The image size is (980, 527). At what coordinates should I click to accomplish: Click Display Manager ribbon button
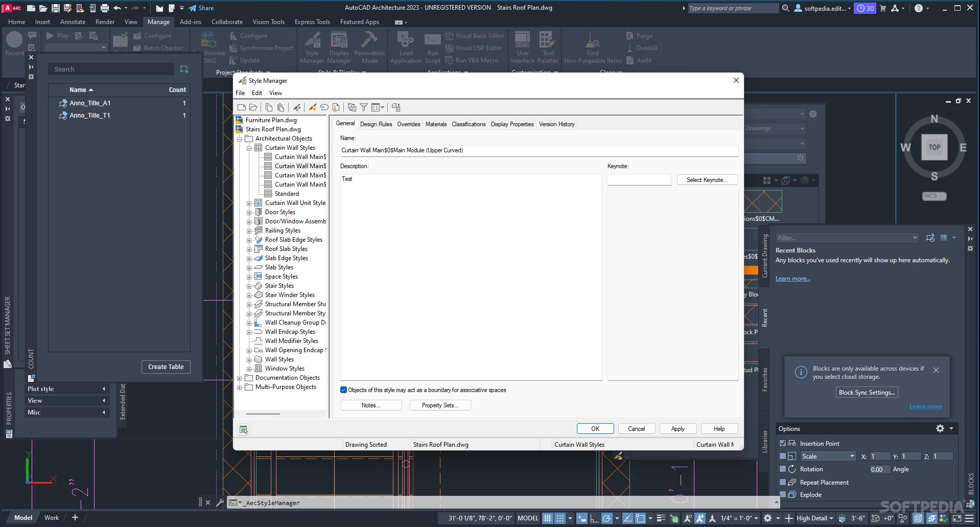[339, 47]
